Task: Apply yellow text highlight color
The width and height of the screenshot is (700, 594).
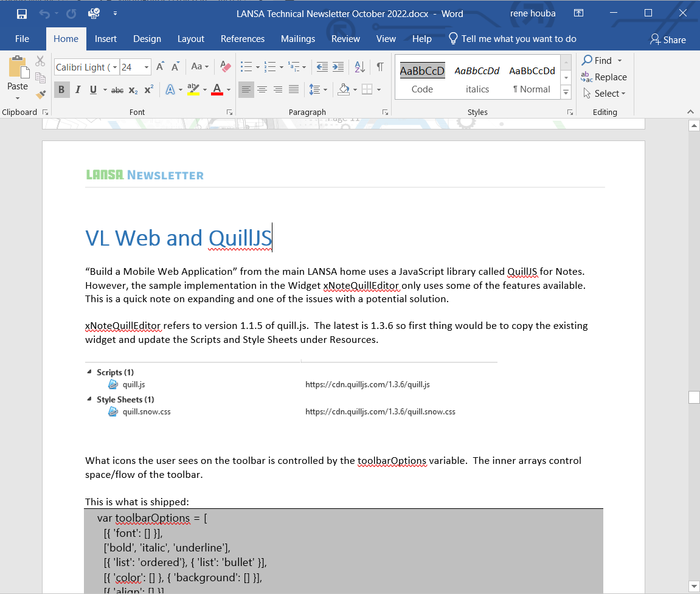Action: tap(193, 89)
